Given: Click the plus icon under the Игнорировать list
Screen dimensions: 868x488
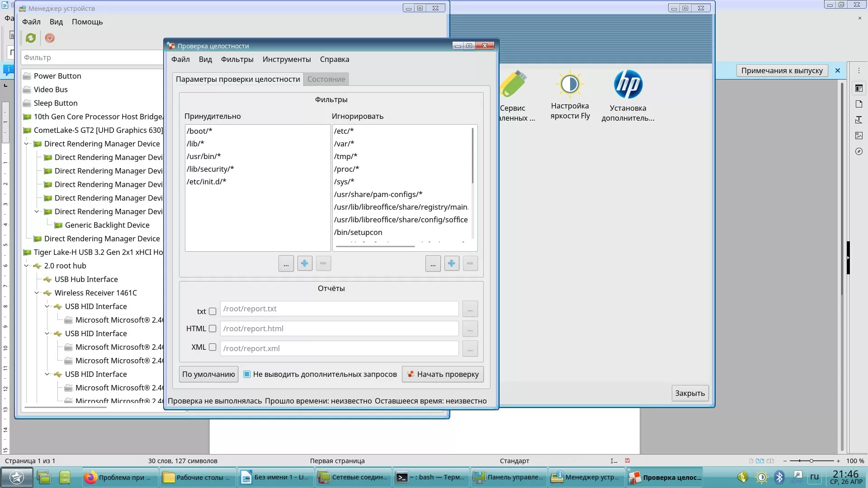Looking at the screenshot, I should pos(452,263).
